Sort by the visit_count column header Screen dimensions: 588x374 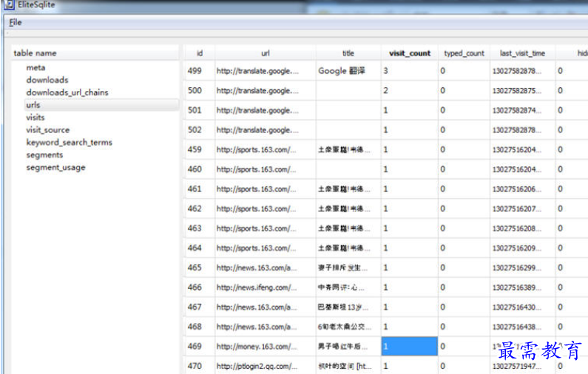point(410,53)
